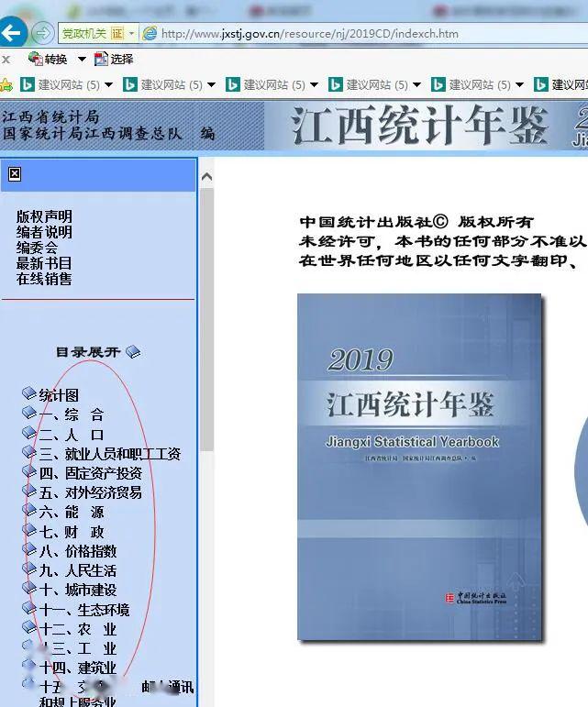Click the book icon beside 统计图
The width and height of the screenshot is (588, 707).
pyautogui.click(x=29, y=393)
